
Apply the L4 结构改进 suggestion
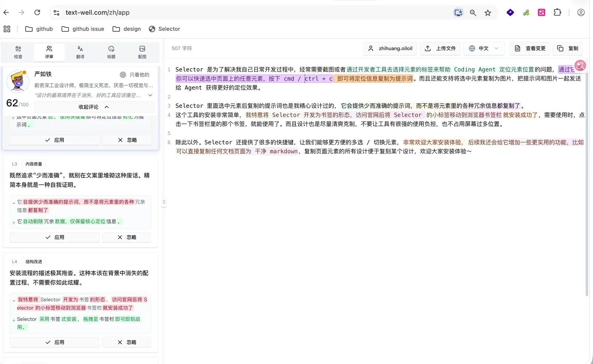coord(54,342)
